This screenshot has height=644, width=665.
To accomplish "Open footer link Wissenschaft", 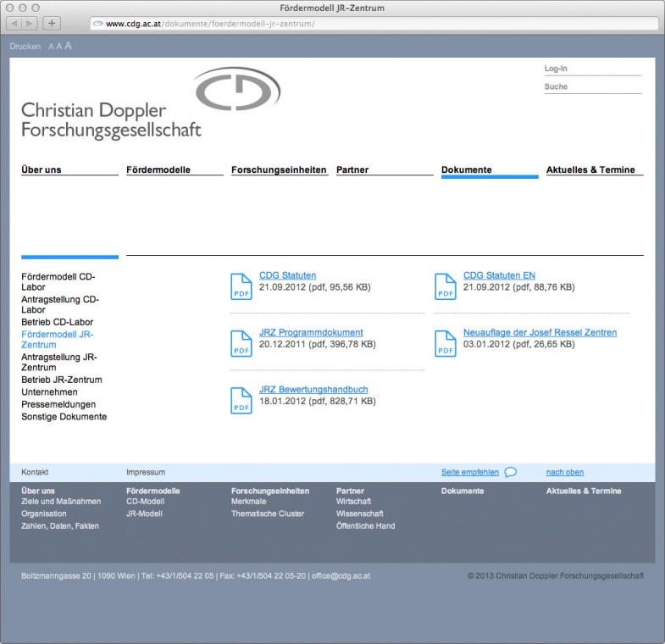I will pyautogui.click(x=360, y=514).
